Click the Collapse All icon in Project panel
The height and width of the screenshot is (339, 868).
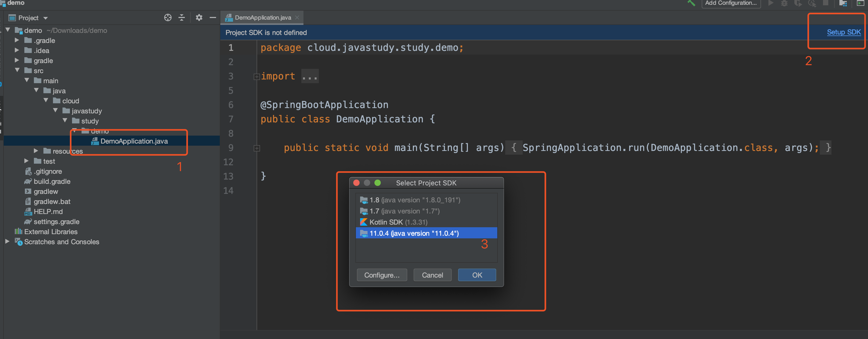coord(182,17)
